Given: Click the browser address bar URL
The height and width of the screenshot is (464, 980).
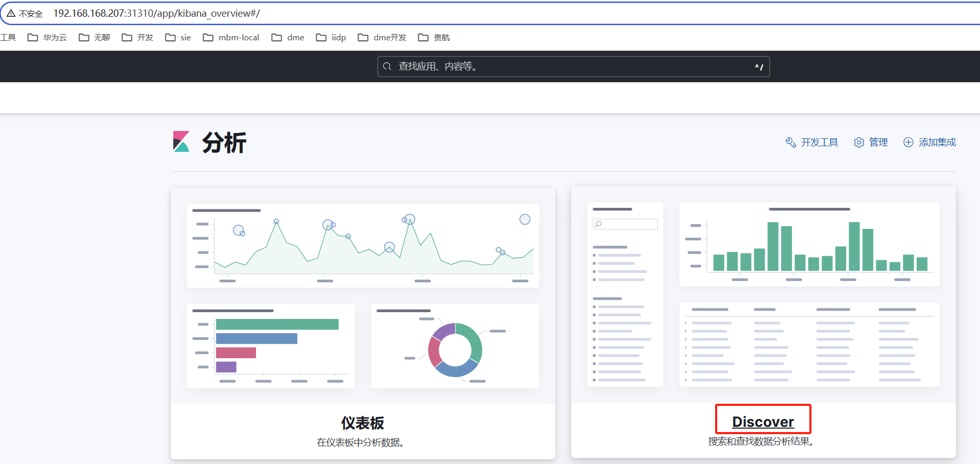Looking at the screenshot, I should point(157,14).
